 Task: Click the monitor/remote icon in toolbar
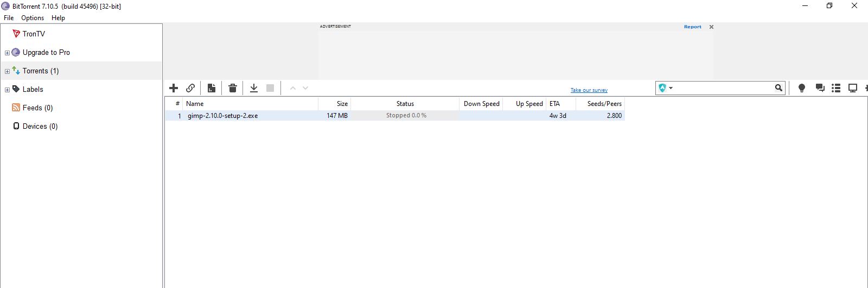coord(853,88)
